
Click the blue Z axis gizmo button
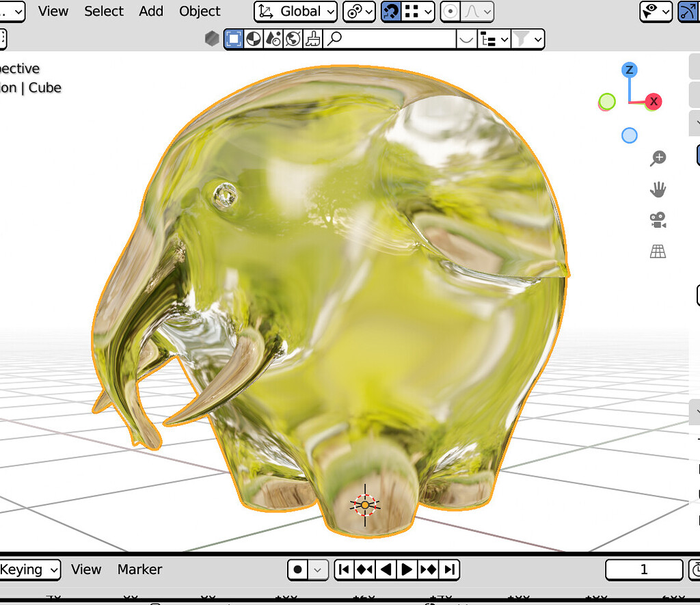point(629,70)
